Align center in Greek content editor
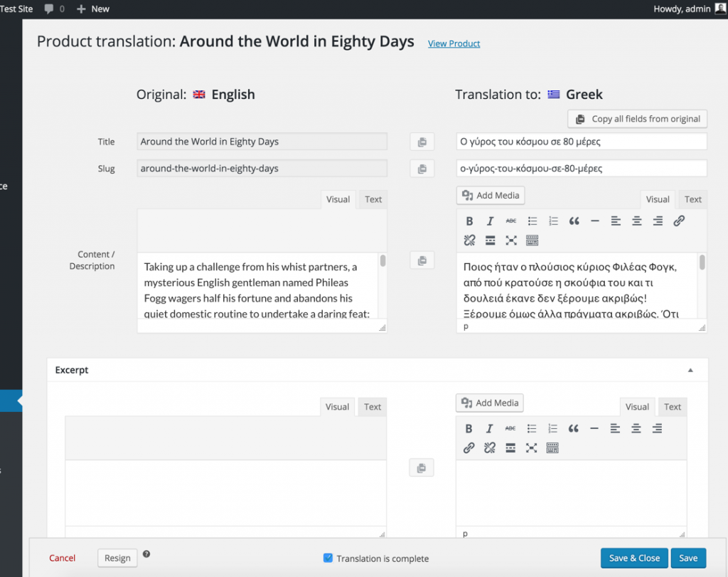 coord(636,221)
